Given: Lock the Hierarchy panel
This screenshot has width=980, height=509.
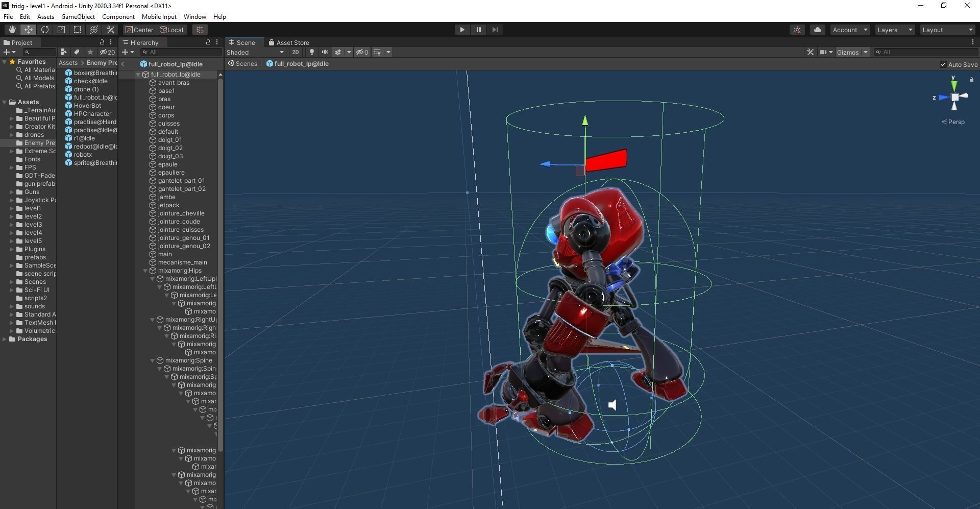Looking at the screenshot, I should 208,42.
